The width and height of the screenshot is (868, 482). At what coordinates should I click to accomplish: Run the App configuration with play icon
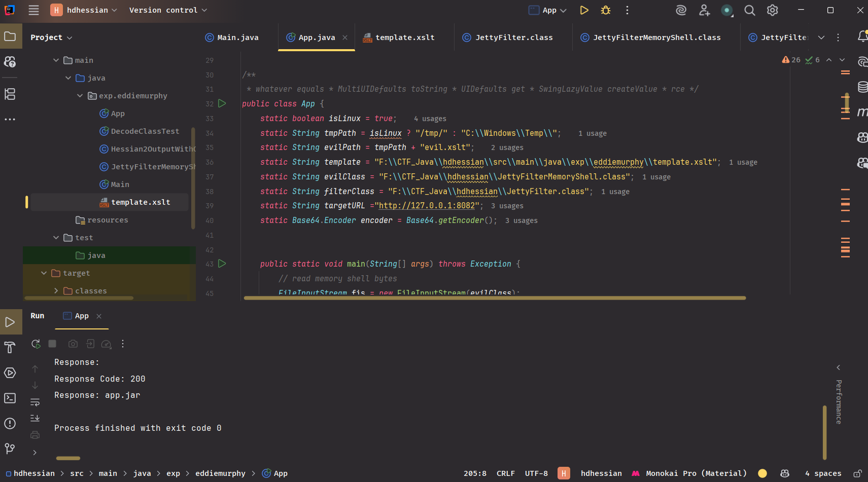point(584,10)
